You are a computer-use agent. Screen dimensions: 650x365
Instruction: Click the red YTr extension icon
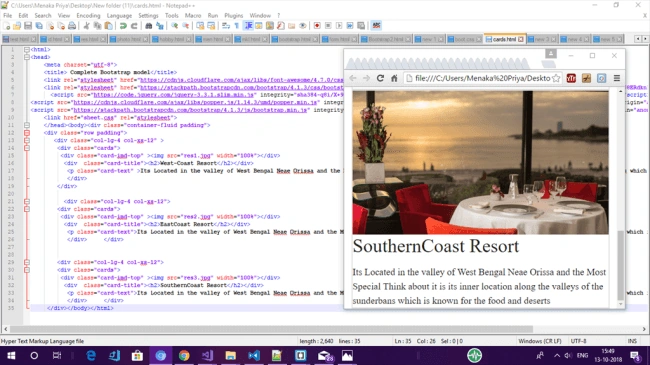pyautogui.click(x=571, y=78)
